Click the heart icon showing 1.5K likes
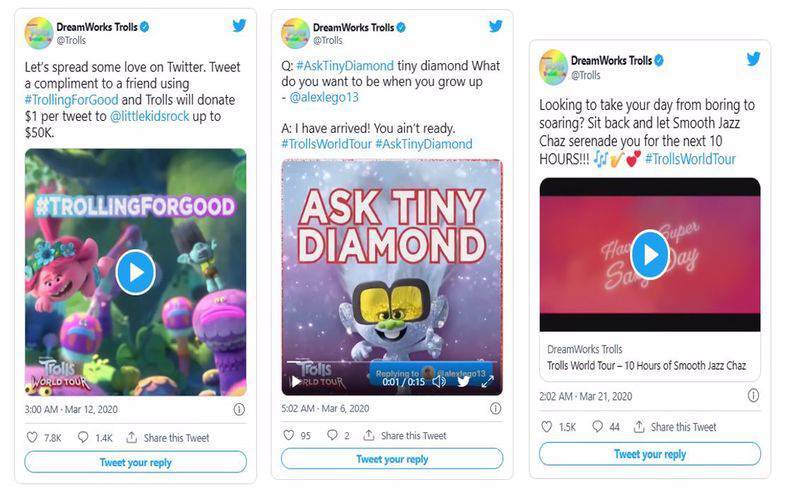The width and height of the screenshot is (800, 500). (546, 426)
